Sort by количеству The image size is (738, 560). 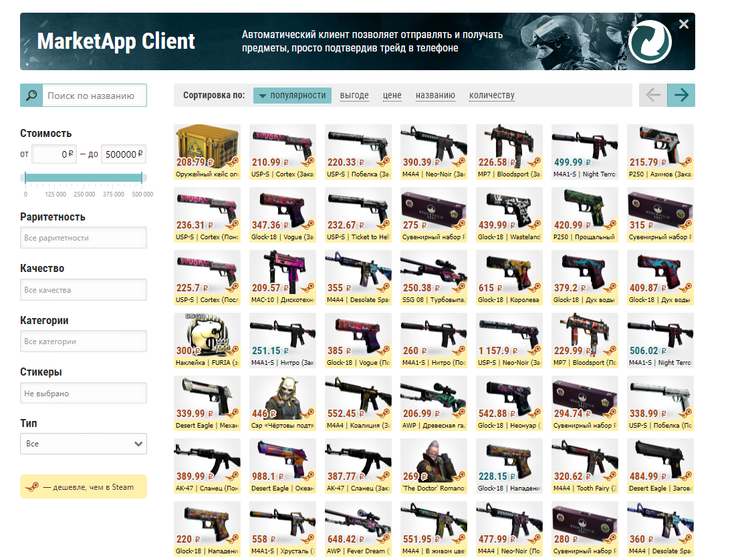492,95
